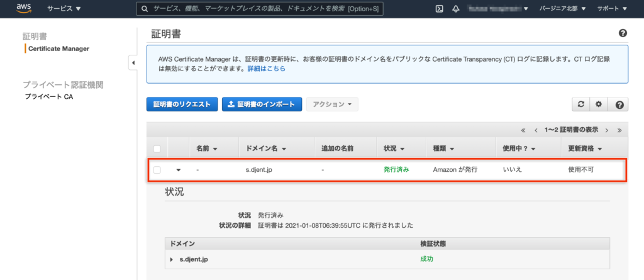644x280 pixels.
Task: Sort by the ドメイン名 column
Action: point(266,149)
